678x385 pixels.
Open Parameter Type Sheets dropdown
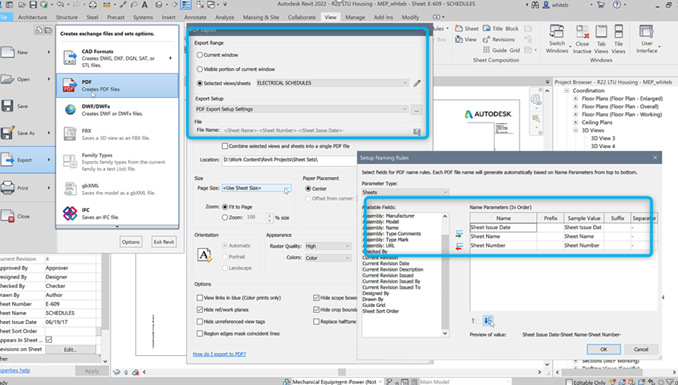[x=405, y=192]
